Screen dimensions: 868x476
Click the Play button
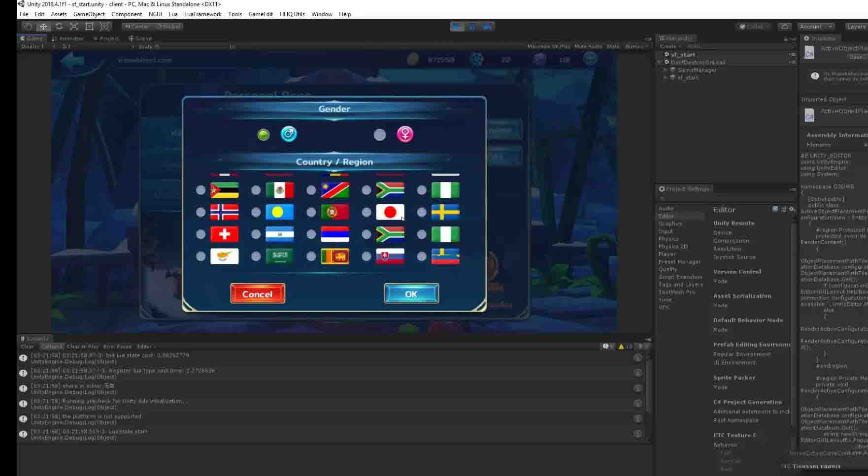pos(457,27)
